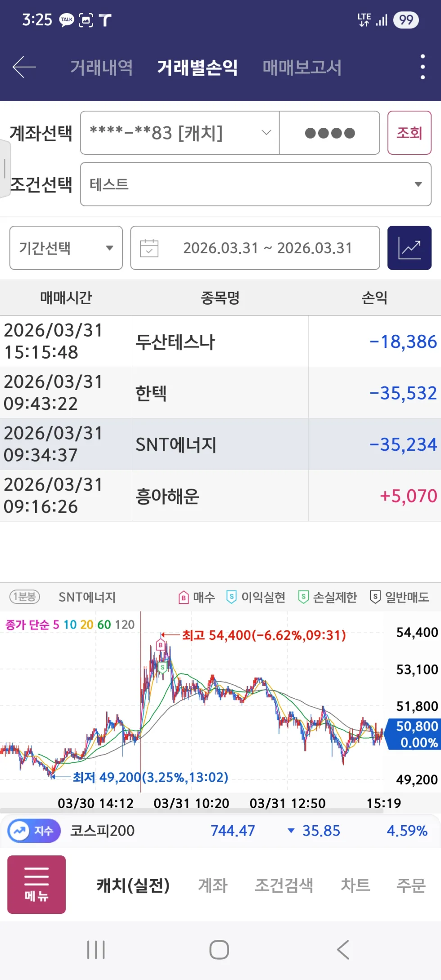Switch to the 거래내역 tab

click(101, 67)
